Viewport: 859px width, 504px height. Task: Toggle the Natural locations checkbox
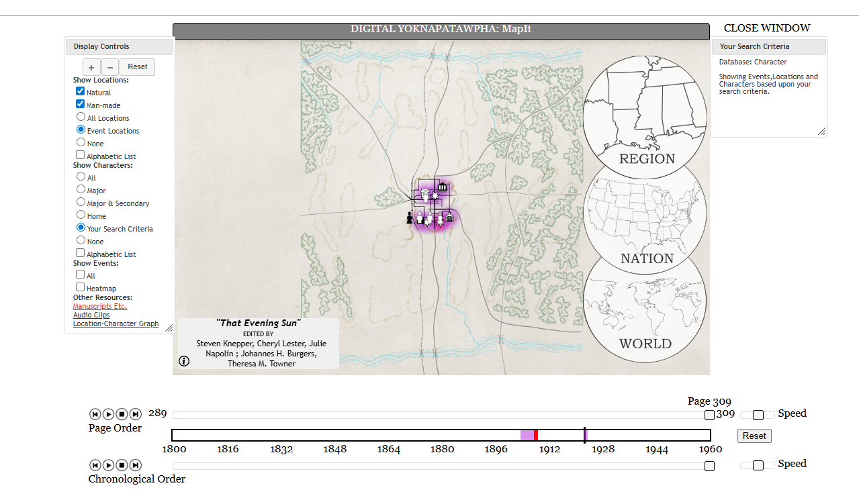click(81, 91)
